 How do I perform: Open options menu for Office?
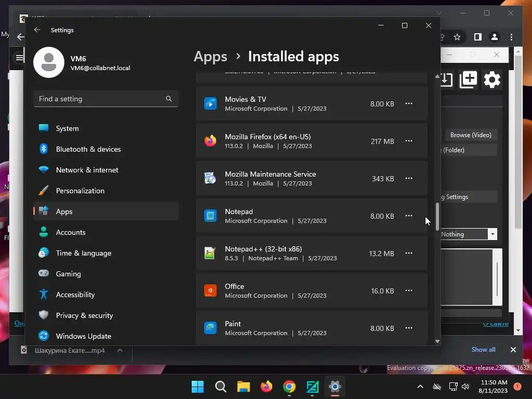408,291
